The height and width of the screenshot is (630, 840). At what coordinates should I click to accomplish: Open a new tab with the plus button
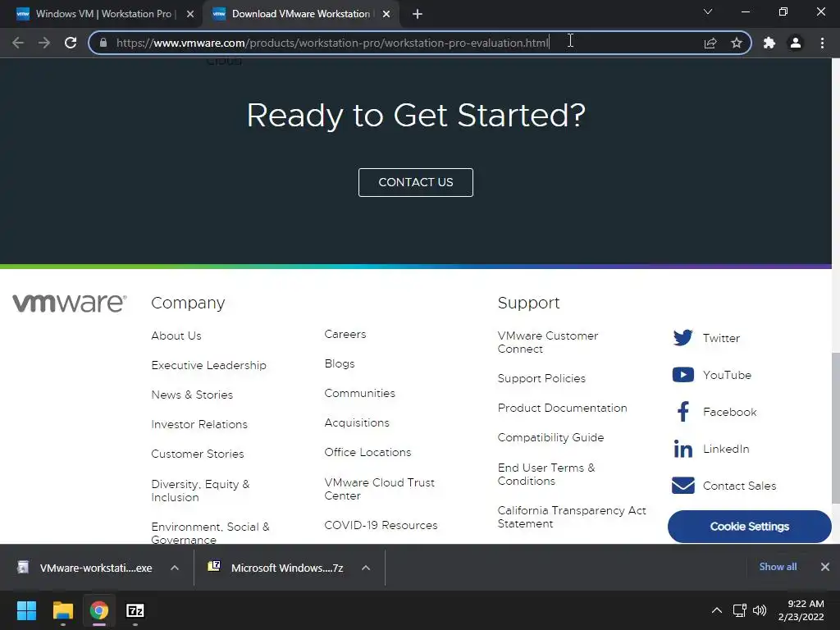[418, 14]
